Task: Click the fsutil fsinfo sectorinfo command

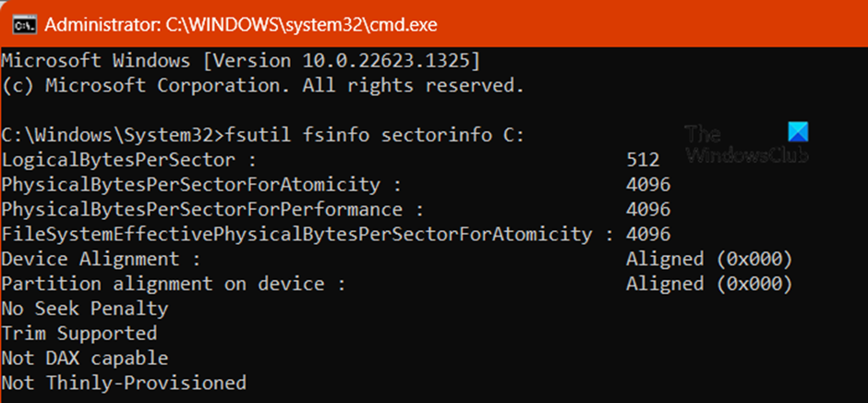Action: point(374,135)
